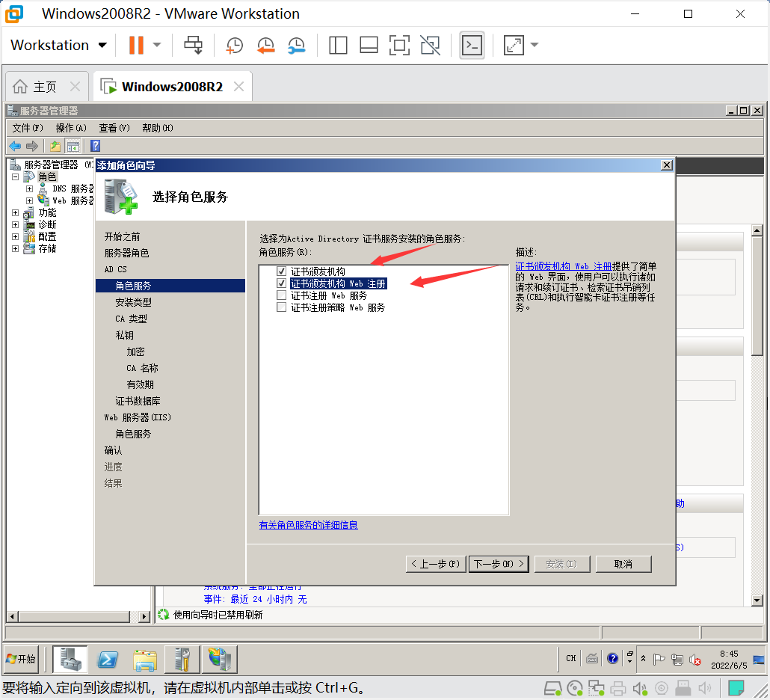Enter full screen mode

(x=399, y=45)
